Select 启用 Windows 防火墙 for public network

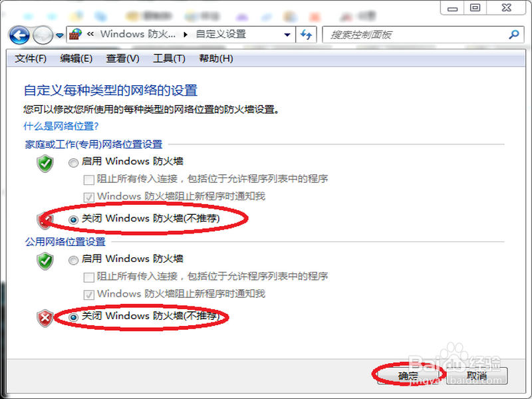point(73,260)
